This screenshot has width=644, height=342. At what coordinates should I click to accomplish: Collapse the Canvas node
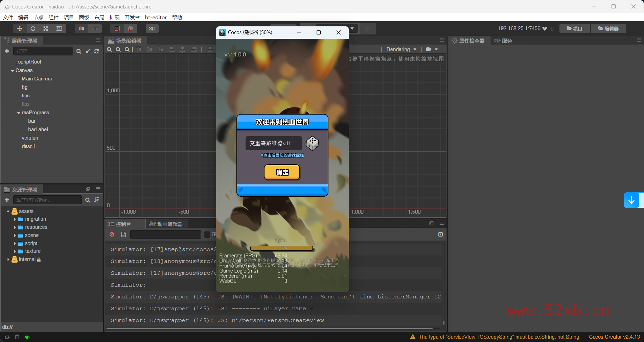point(13,71)
